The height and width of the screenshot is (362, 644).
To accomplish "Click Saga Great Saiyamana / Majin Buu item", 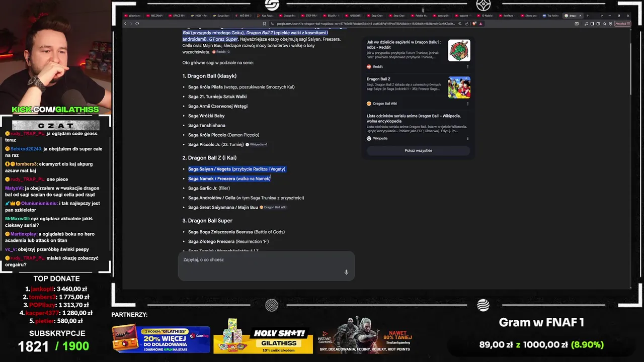I will coord(223,207).
